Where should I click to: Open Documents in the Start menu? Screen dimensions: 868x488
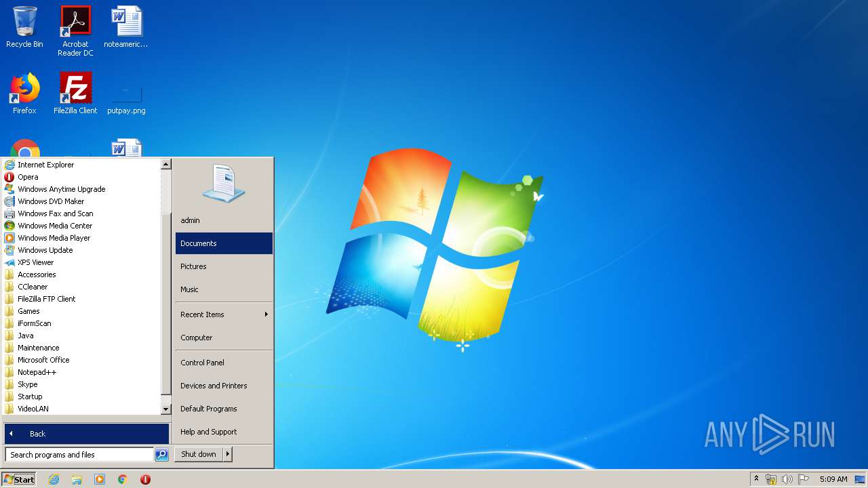(x=224, y=243)
